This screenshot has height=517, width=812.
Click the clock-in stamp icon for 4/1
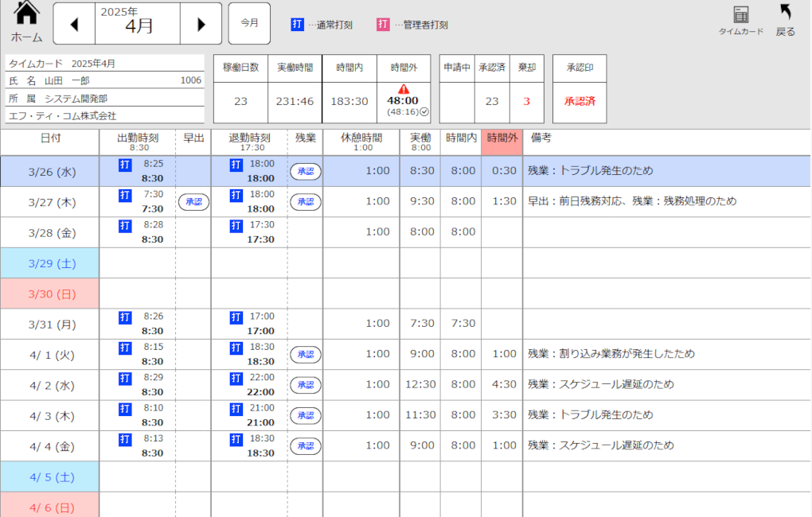pyautogui.click(x=125, y=348)
